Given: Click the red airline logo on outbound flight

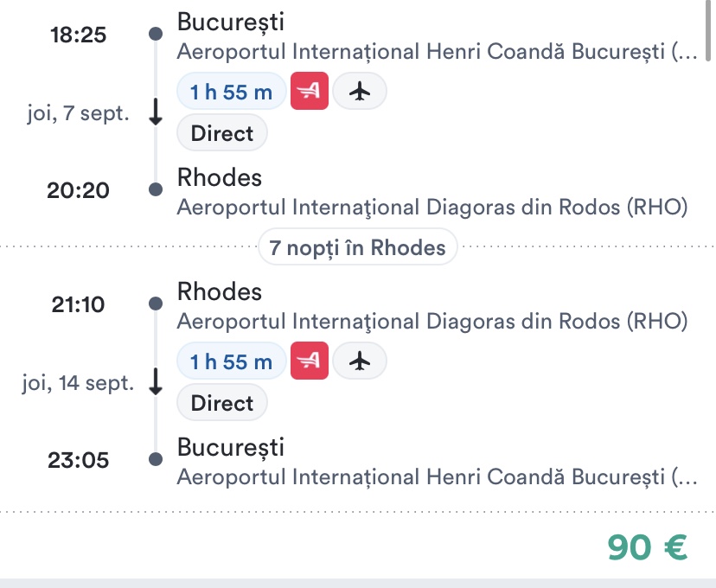Looking at the screenshot, I should (x=309, y=91).
